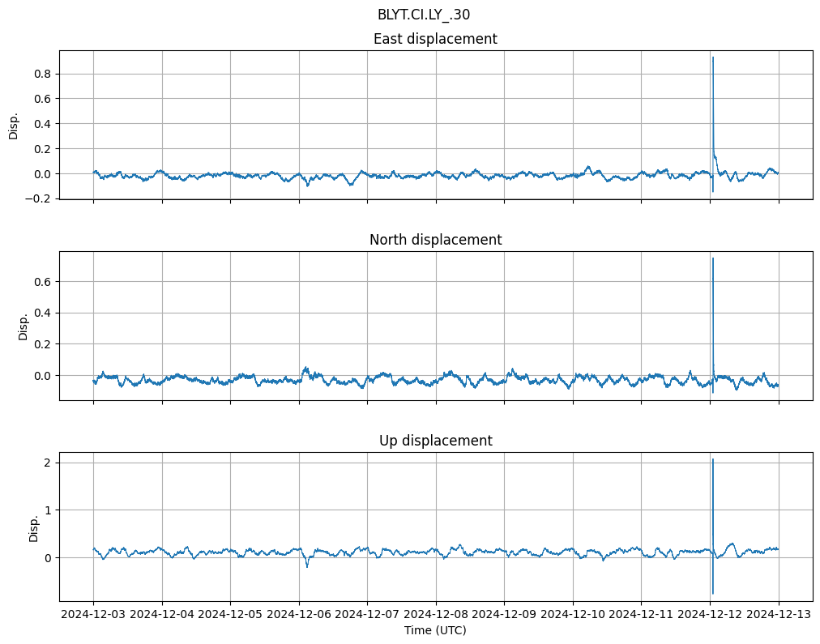Click the spike peak in Up displacement plot
The width and height of the screenshot is (820, 644).
point(712,459)
